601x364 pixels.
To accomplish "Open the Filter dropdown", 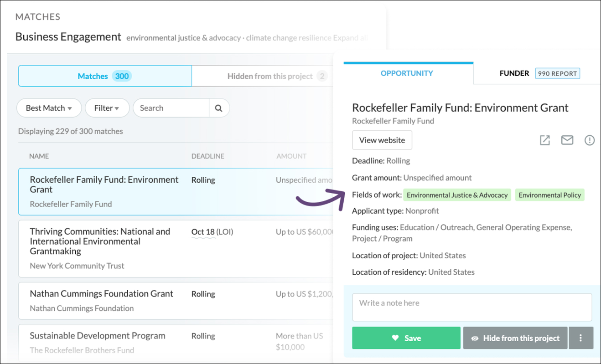I will click(107, 108).
